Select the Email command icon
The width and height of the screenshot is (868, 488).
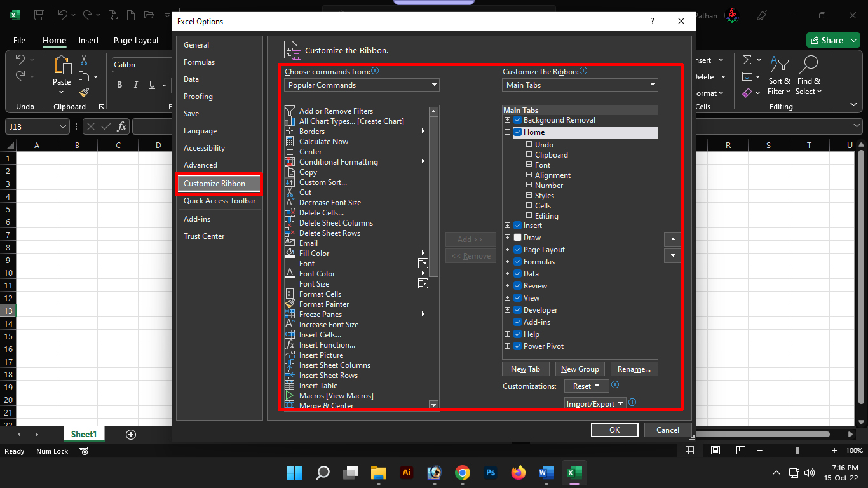pos(290,243)
